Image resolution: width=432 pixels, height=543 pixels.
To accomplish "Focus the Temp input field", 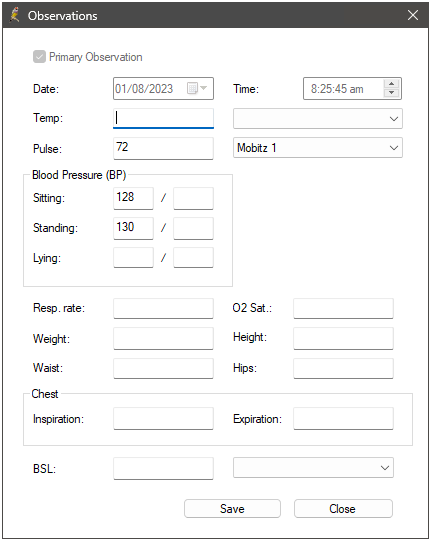I will pyautogui.click(x=163, y=118).
